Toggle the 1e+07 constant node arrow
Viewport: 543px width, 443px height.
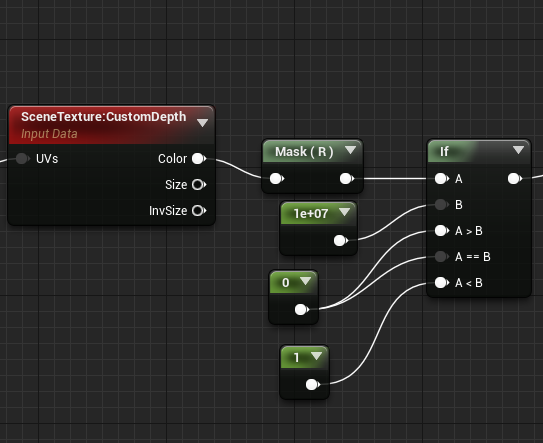[x=345, y=212]
